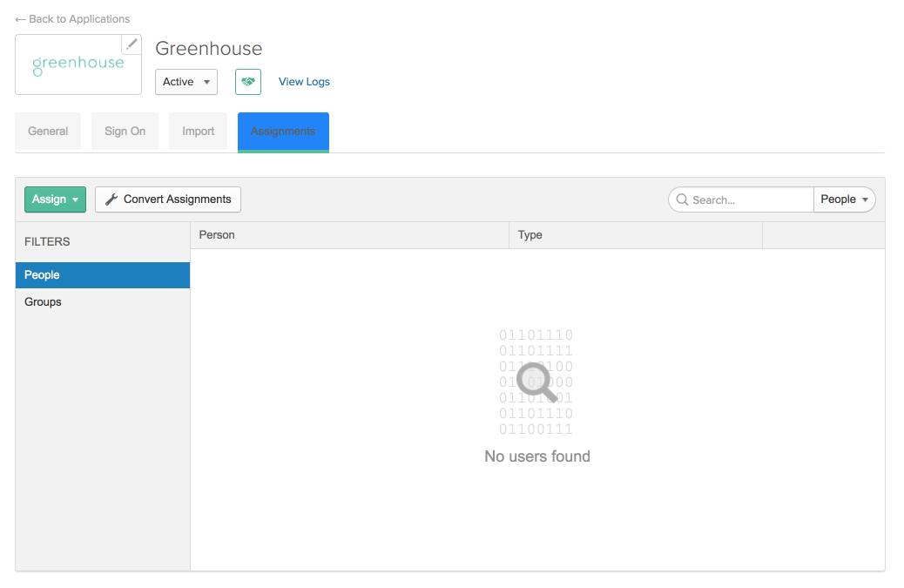904x588 pixels.
Task: Click the pencil edit logo icon
Action: point(132,44)
